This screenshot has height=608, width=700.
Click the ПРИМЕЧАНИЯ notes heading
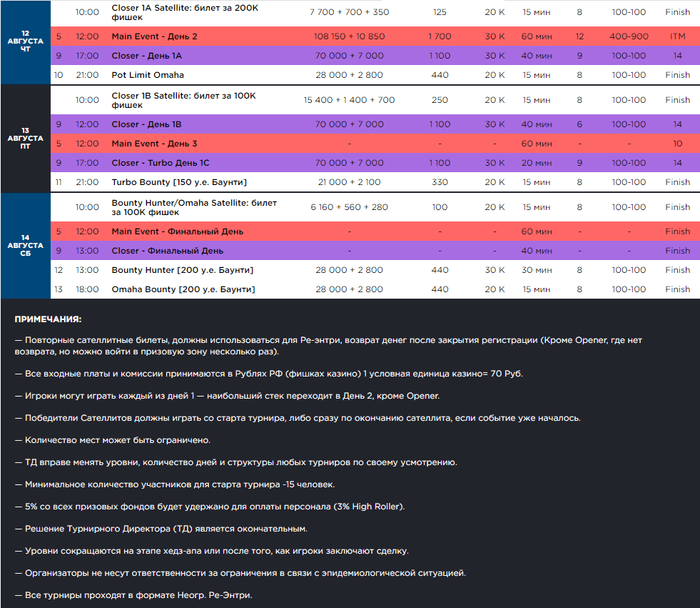click(x=49, y=319)
